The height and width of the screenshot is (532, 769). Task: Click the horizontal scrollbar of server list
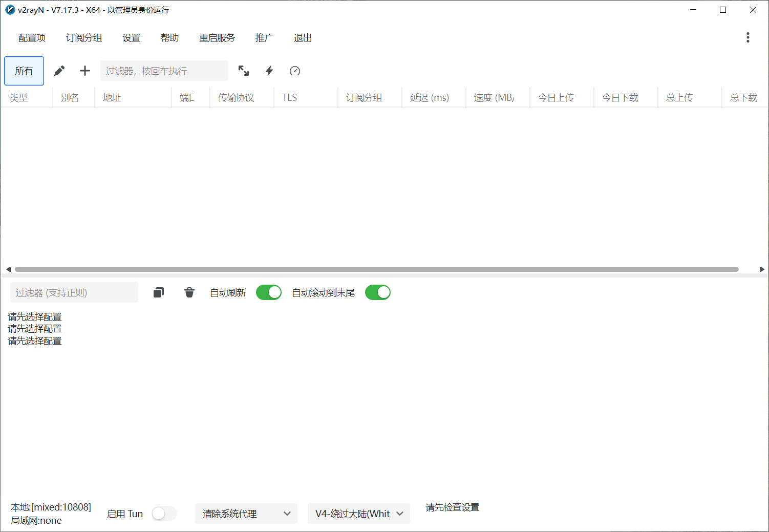[x=377, y=269]
